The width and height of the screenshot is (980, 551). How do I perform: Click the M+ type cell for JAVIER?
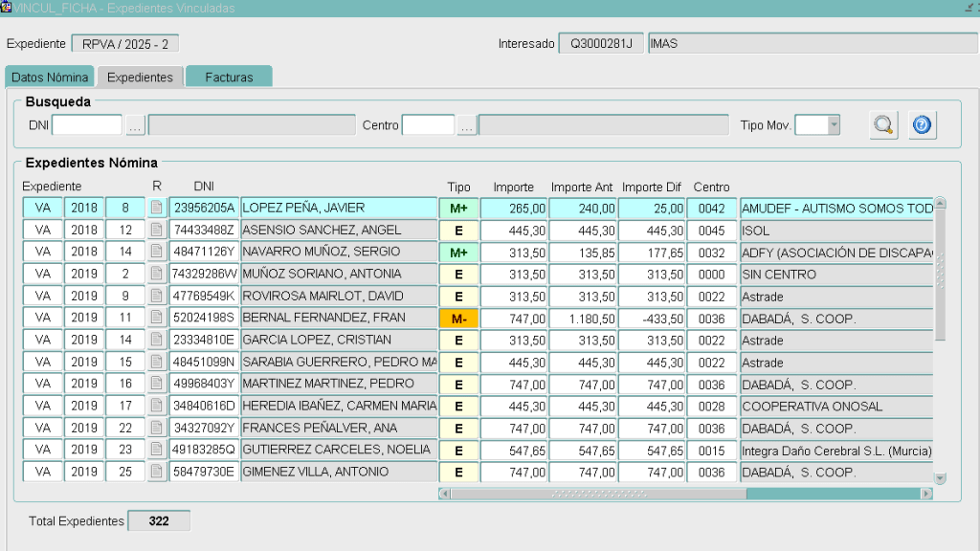click(x=458, y=208)
